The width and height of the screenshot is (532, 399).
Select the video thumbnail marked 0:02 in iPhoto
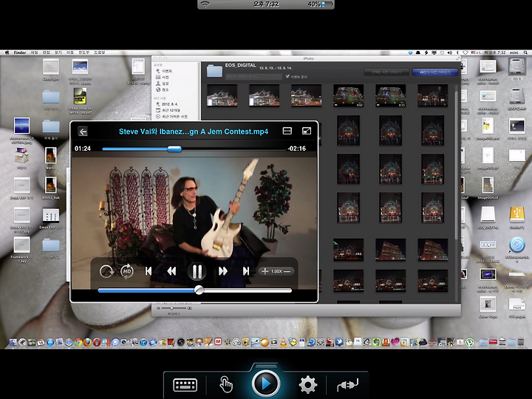(x=349, y=95)
